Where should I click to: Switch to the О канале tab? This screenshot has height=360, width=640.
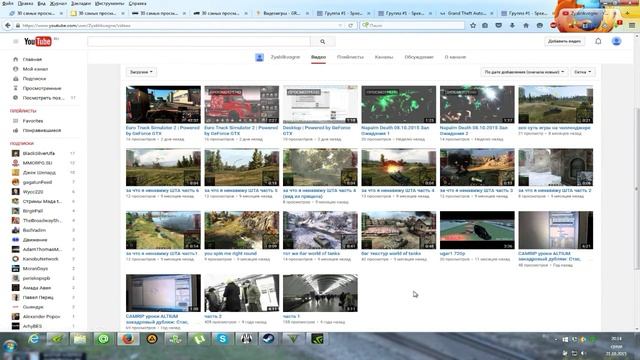(455, 57)
